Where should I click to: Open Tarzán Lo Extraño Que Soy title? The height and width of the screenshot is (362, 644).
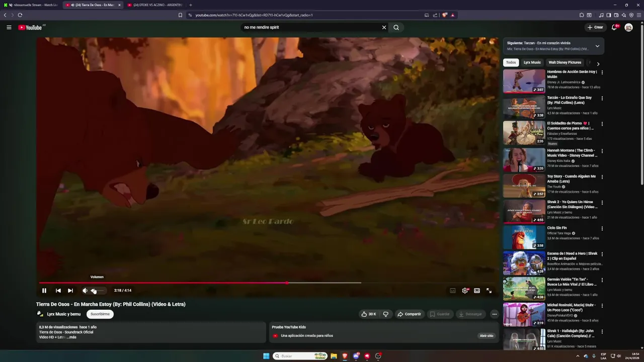pyautogui.click(x=570, y=100)
